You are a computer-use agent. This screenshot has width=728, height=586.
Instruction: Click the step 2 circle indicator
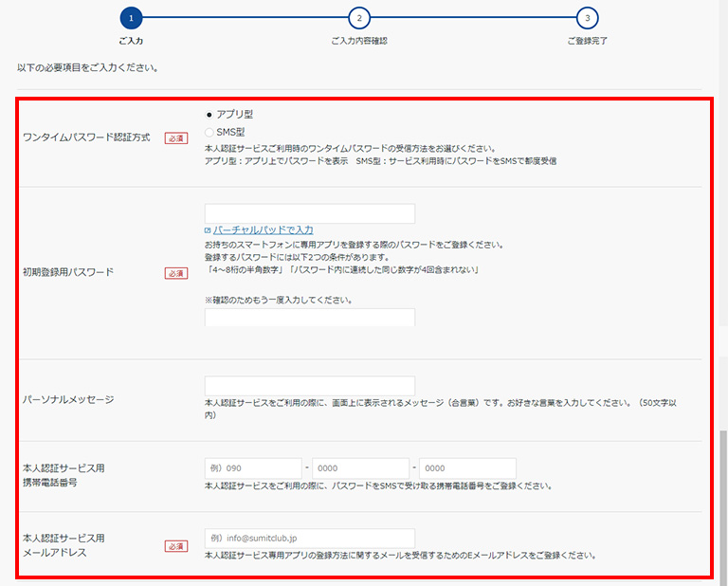tap(359, 18)
